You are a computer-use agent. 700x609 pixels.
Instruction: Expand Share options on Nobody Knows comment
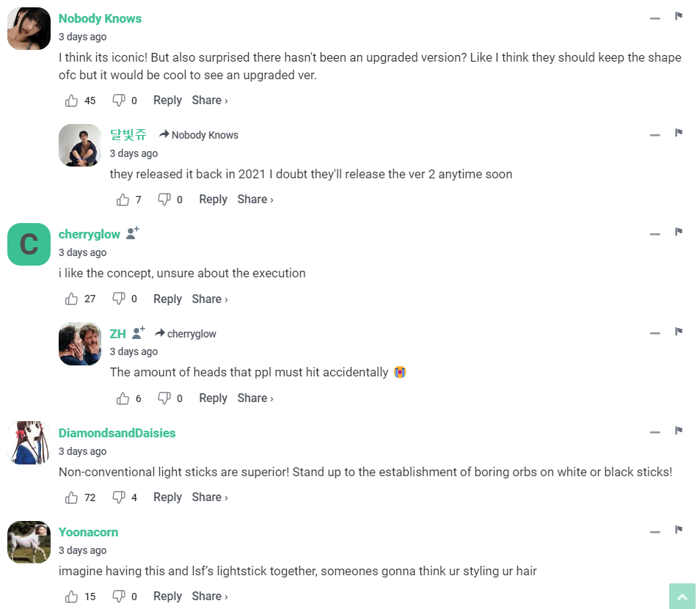pyautogui.click(x=210, y=101)
